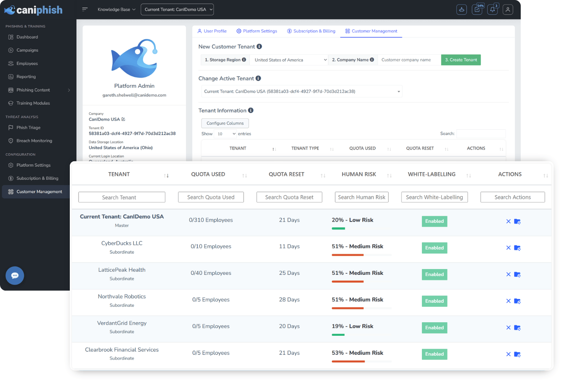This screenshot has width=563, height=392.
Task: Open folder icon for VerdantGrid Energy
Action: pos(517,328)
